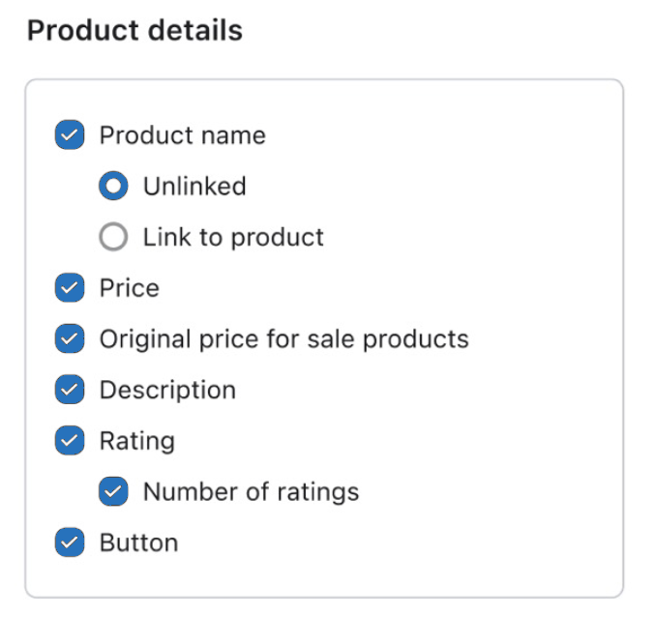Image resolution: width=656 pixels, height=644 pixels.
Task: Click the 'Description' label text
Action: [x=167, y=391]
